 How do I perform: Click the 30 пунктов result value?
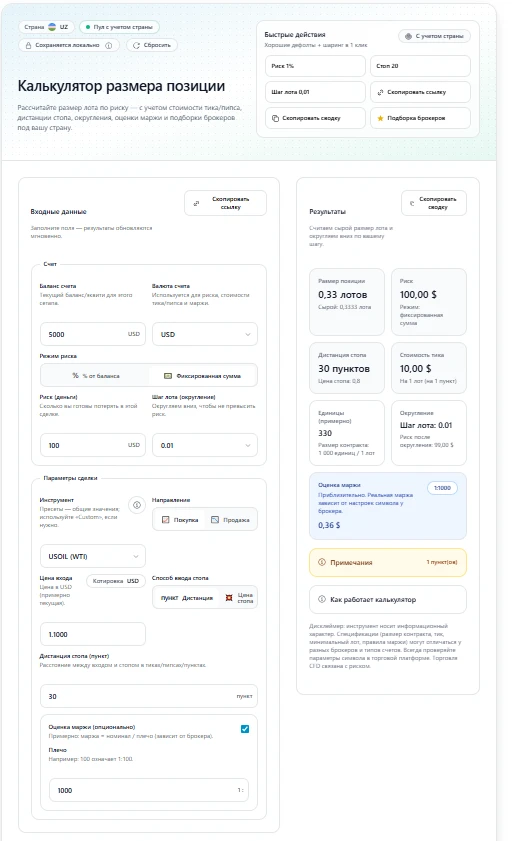pos(344,368)
